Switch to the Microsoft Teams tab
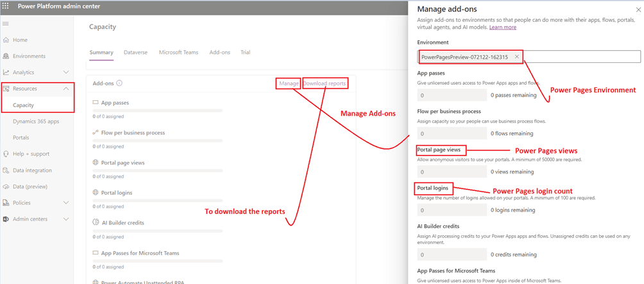The width and height of the screenshot is (644, 284). (178, 52)
